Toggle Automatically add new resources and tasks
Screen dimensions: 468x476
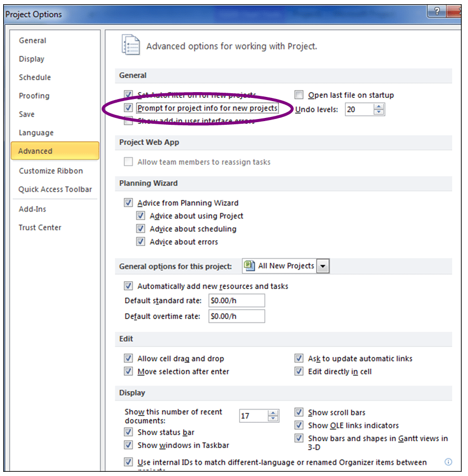[128, 286]
